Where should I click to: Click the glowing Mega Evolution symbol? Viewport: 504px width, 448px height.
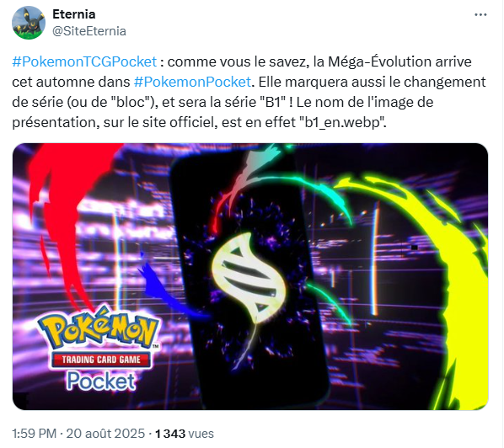(249, 278)
